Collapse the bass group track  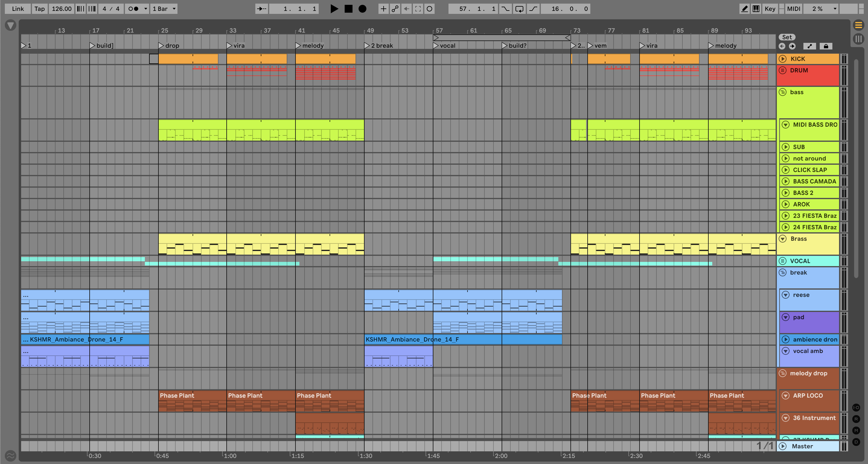[x=783, y=92]
